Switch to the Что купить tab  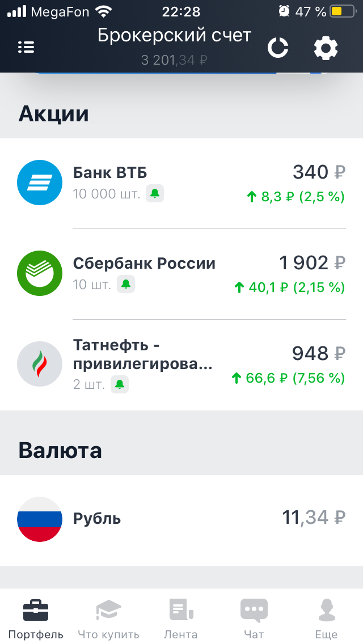pos(108,618)
